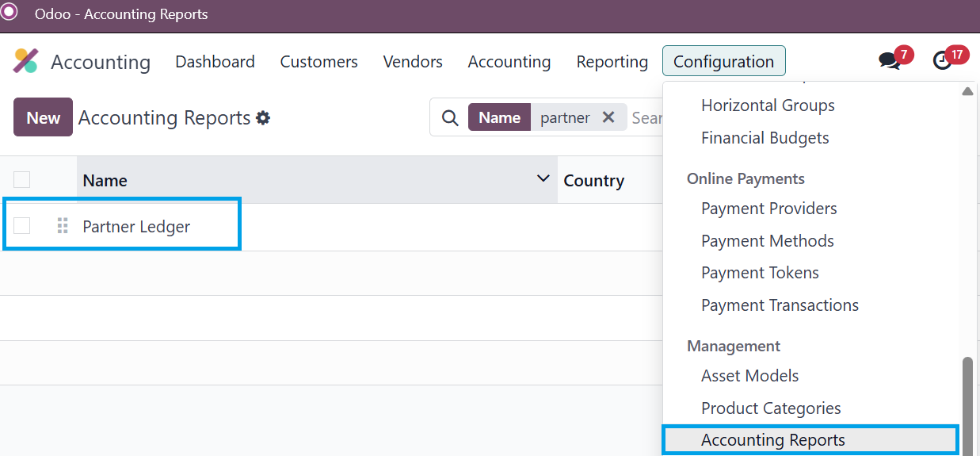Sort by the Country column header
The width and height of the screenshot is (980, 456).
[x=593, y=181]
